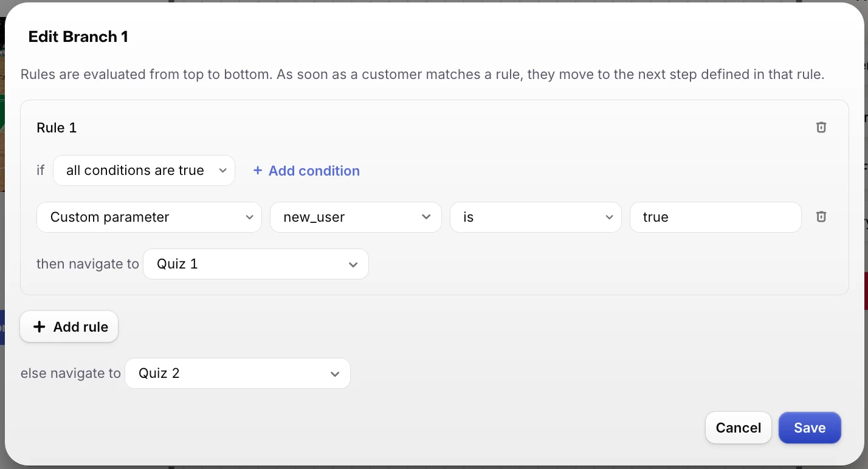Remove the new_user condition via trash icon
The width and height of the screenshot is (868, 469).
pyautogui.click(x=821, y=217)
